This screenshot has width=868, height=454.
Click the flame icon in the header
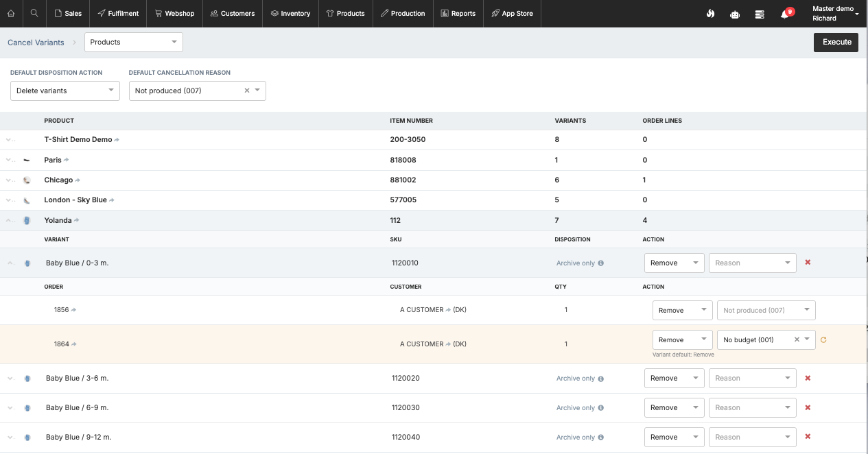tap(710, 14)
